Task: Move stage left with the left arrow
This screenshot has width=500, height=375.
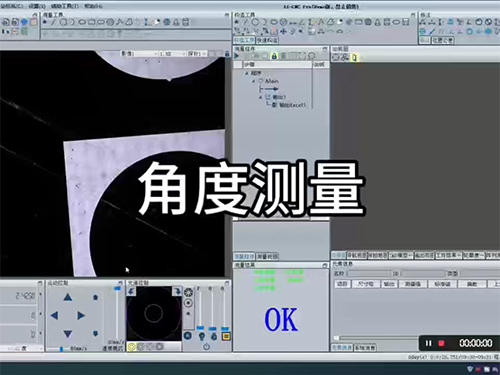Action: coord(54,315)
